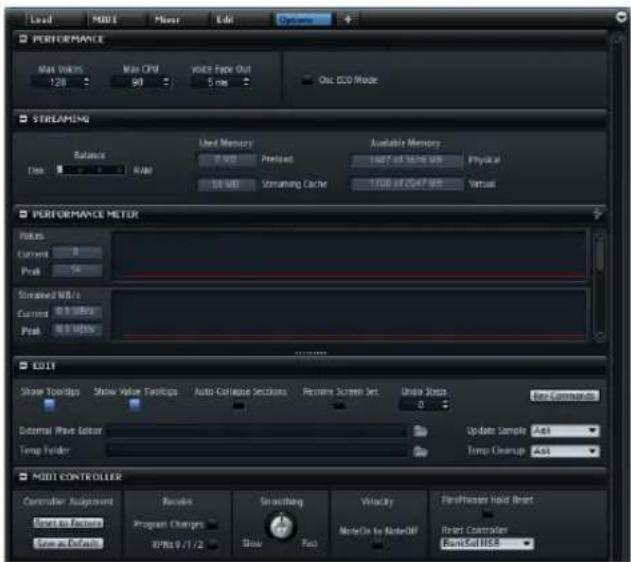Click the Streamed MB/s Current value
Viewport: 631px width, 562px height.
(x=77, y=312)
